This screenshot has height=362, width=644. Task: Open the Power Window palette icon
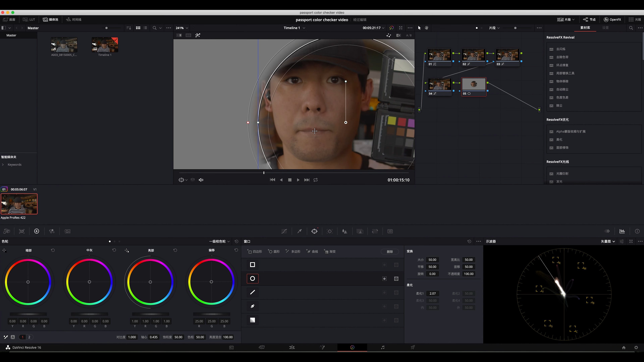pos(314,231)
